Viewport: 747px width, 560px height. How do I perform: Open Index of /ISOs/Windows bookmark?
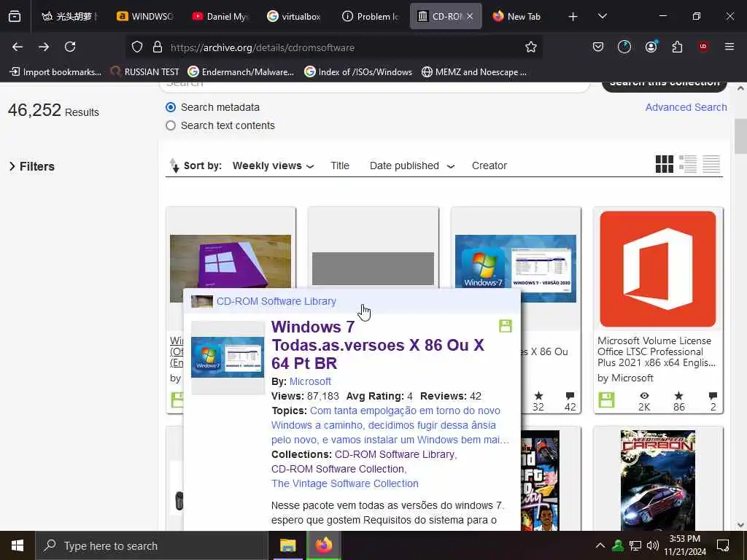click(x=358, y=72)
